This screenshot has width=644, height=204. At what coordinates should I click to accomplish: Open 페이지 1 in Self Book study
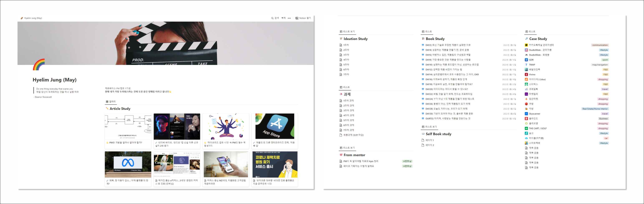[429, 140]
